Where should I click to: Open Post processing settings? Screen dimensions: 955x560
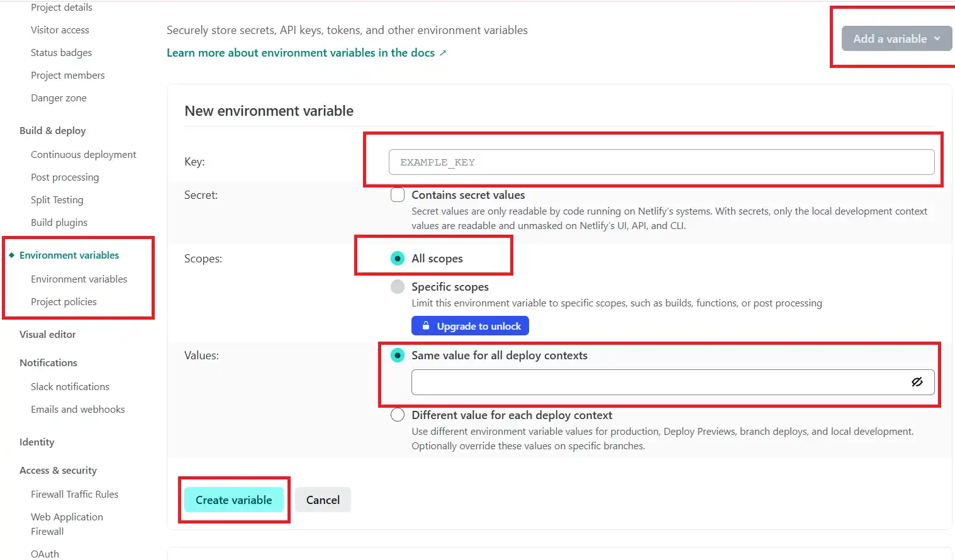pyautogui.click(x=65, y=177)
